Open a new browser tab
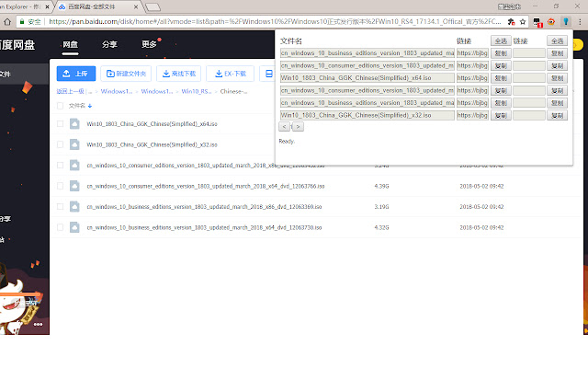The height and width of the screenshot is (368, 588). coord(153,6)
